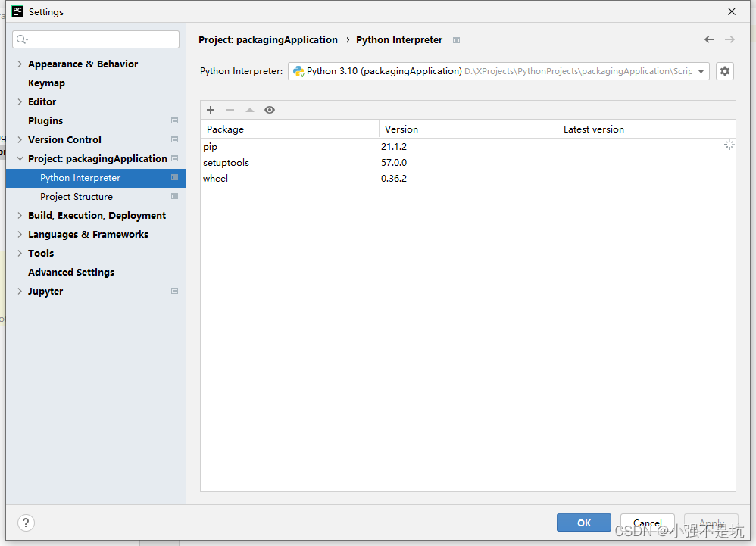
Task: Open the Python Interpreter dropdown arrow
Action: click(x=701, y=71)
